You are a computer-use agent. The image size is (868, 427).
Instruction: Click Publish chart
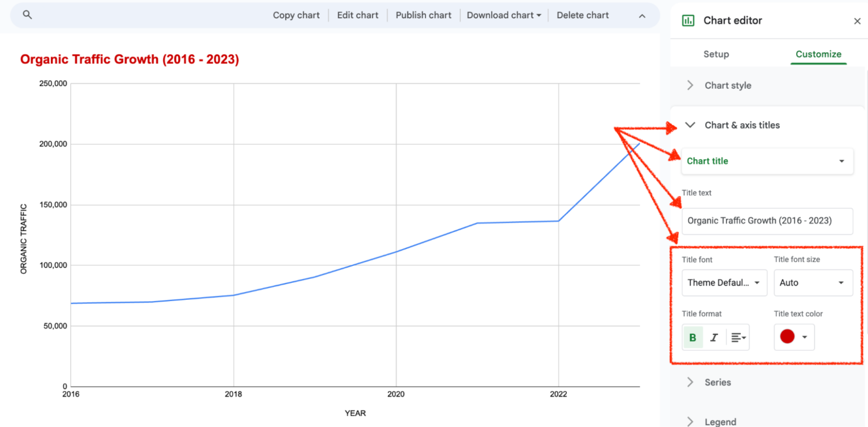[x=423, y=15]
